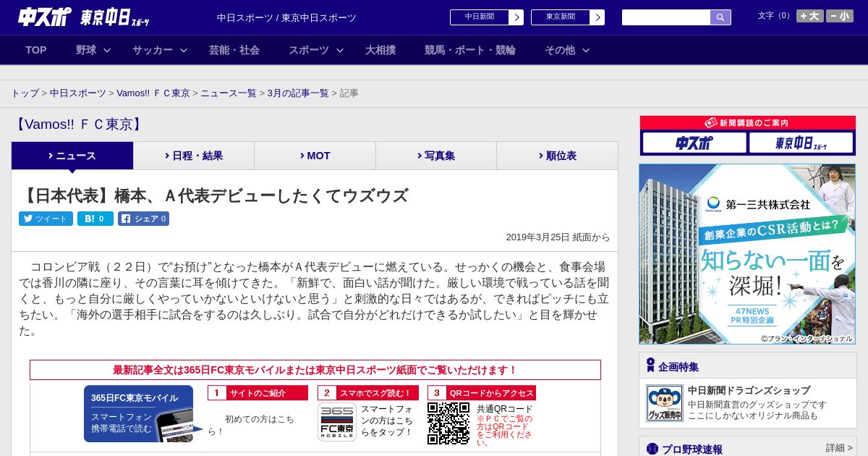
Task: Increase text size with ＋大 button
Action: tap(810, 16)
